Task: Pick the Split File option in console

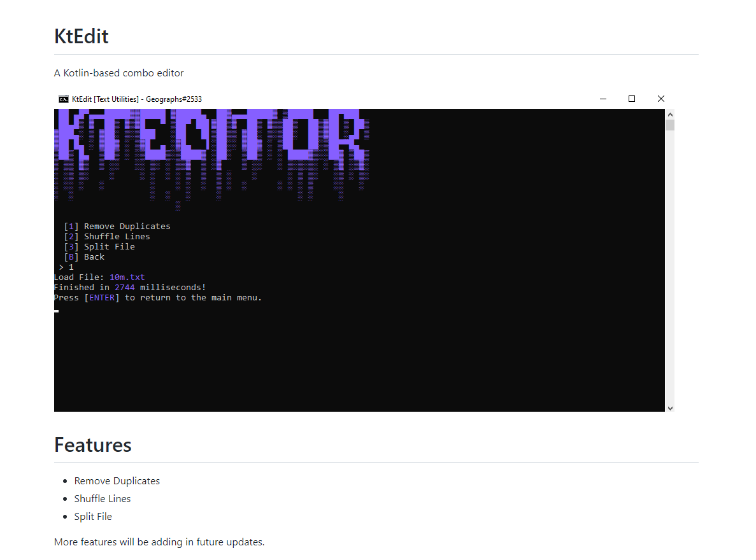Action: pyautogui.click(x=109, y=247)
